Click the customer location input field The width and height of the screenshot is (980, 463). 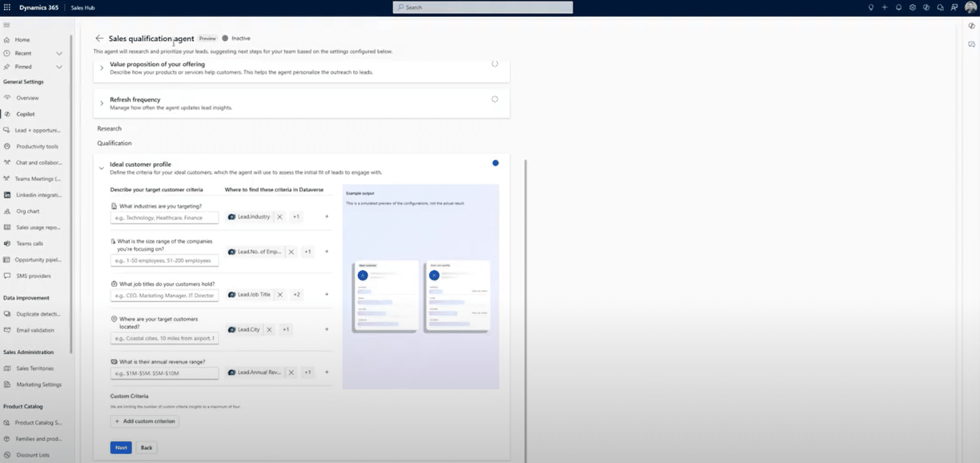coord(164,338)
